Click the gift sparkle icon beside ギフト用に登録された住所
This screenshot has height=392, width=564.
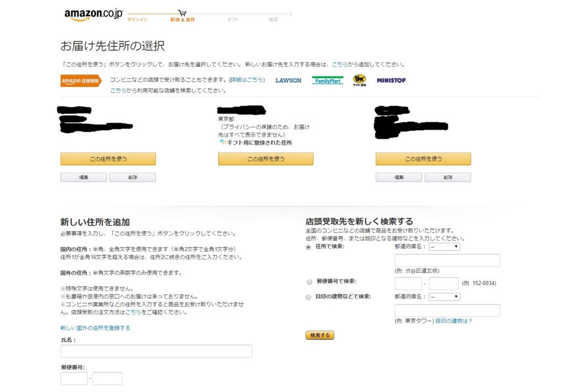(223, 142)
